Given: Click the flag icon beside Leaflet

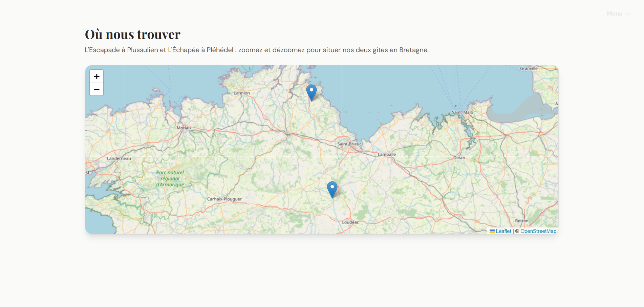Looking at the screenshot, I should coord(492,231).
